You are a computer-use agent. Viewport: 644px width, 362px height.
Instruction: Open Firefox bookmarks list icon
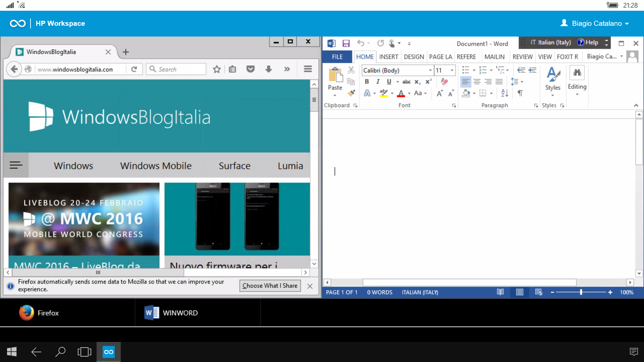click(232, 69)
